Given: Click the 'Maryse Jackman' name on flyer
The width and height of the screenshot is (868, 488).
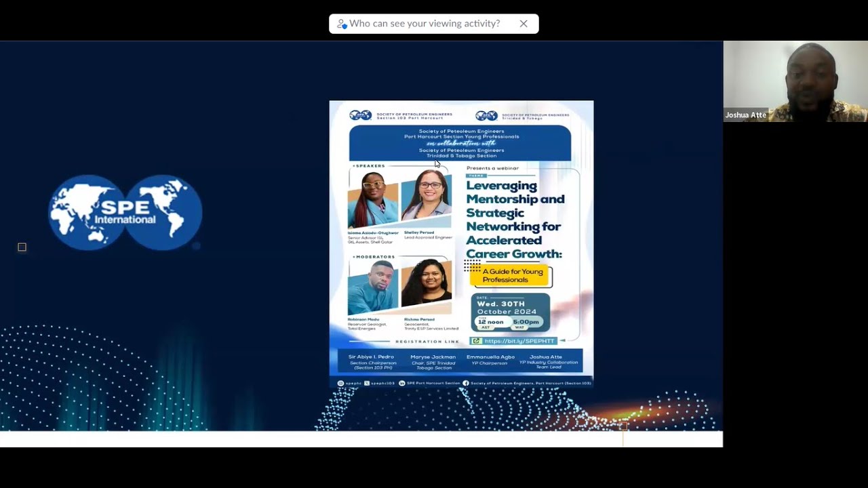Looking at the screenshot, I should click(x=433, y=357).
